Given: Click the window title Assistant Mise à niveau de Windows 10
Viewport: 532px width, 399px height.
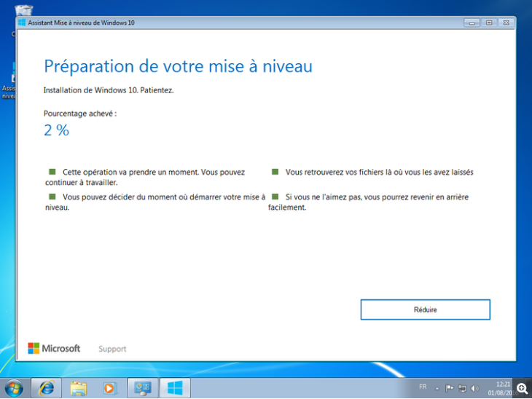Looking at the screenshot, I should click(x=81, y=23).
